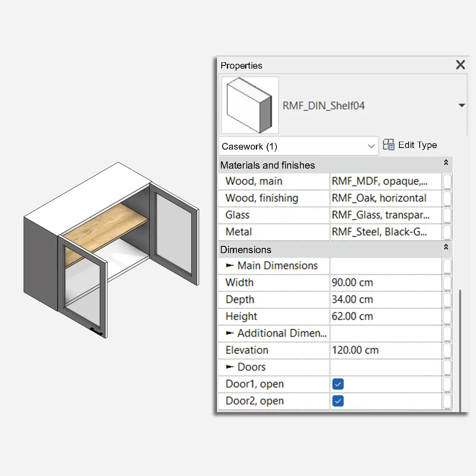Edit the Elevation value 120.00 cm
The height and width of the screenshot is (476, 476).
click(x=385, y=350)
